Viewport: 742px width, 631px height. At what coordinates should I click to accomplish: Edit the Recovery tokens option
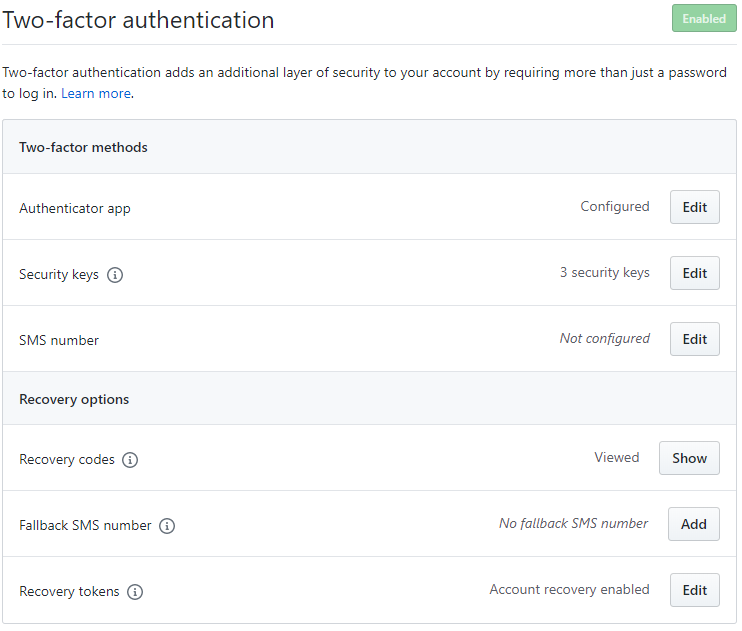click(x=695, y=591)
